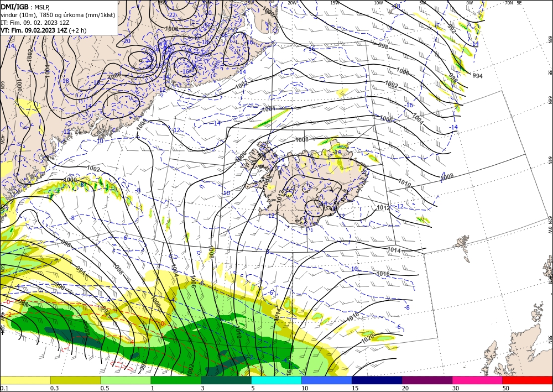Click the "984" isobar label
Image resolution: width=553 pixels, height=392 pixels.
click(23, 302)
